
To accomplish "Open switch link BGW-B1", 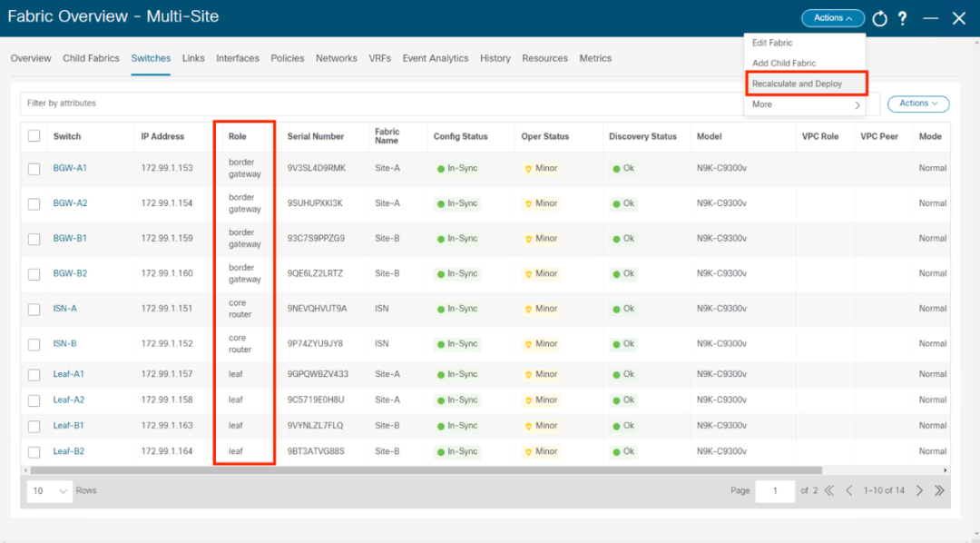I will (70, 238).
